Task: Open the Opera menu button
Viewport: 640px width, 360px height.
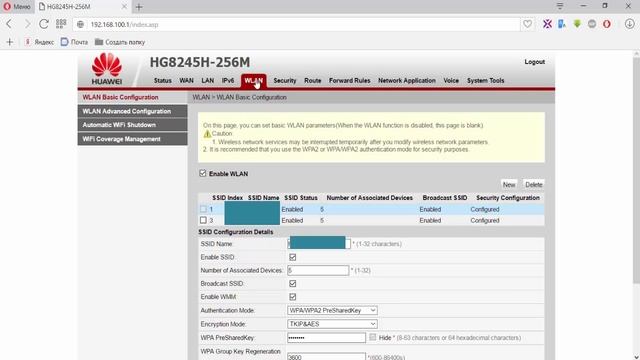Action: 16,7
